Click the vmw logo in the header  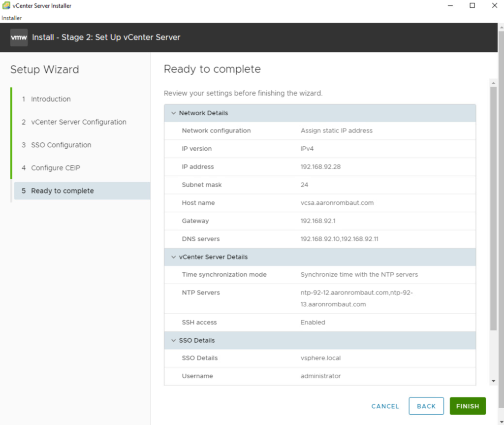(x=19, y=37)
